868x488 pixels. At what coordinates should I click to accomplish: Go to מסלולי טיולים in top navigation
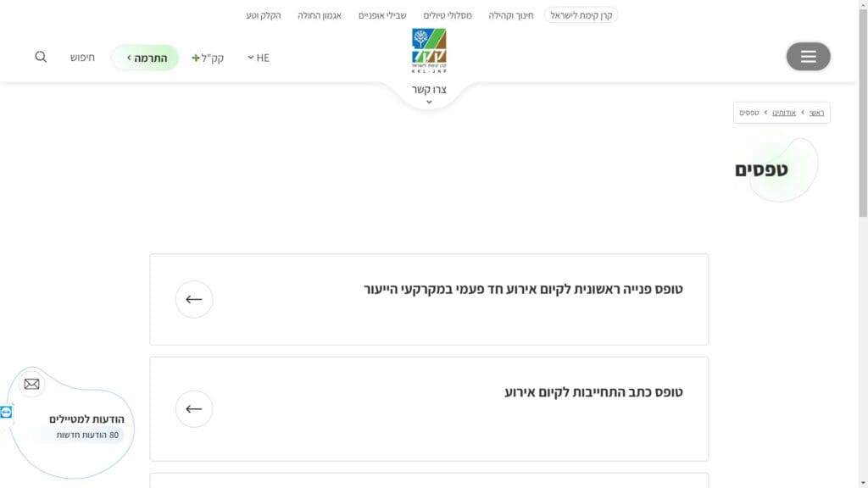tap(448, 15)
